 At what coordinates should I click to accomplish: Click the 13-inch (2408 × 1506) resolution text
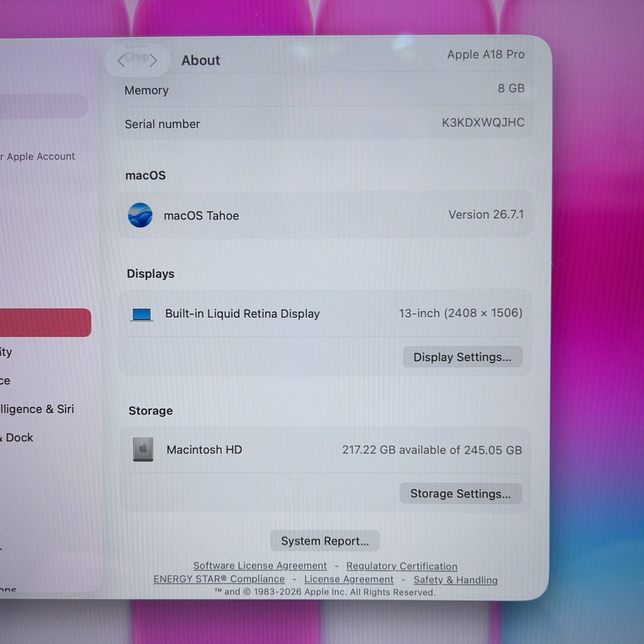pos(460,313)
